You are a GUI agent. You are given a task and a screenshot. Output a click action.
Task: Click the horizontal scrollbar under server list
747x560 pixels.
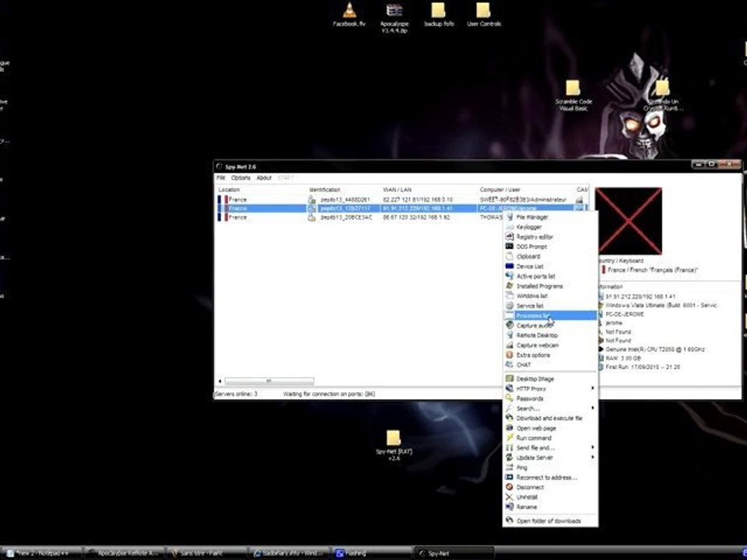[269, 381]
